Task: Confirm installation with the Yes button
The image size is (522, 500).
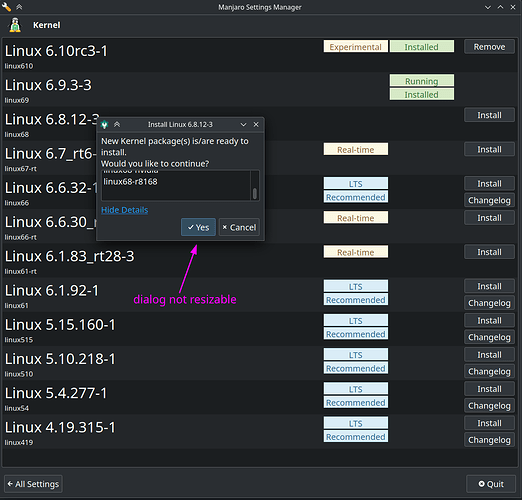Action: 198,227
